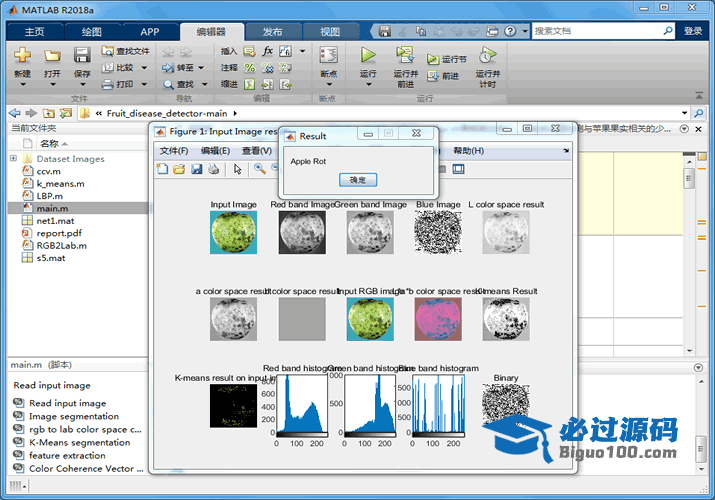Viewport: 715px width, 500px height.
Task: Open the Breakpoints dropdown arrow
Action: (x=329, y=84)
